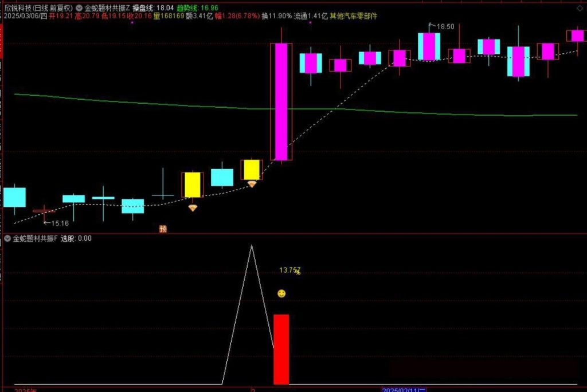Viewport: 587px width, 392px height.
Task: Select the first yellow candlestick
Action: click(x=193, y=185)
